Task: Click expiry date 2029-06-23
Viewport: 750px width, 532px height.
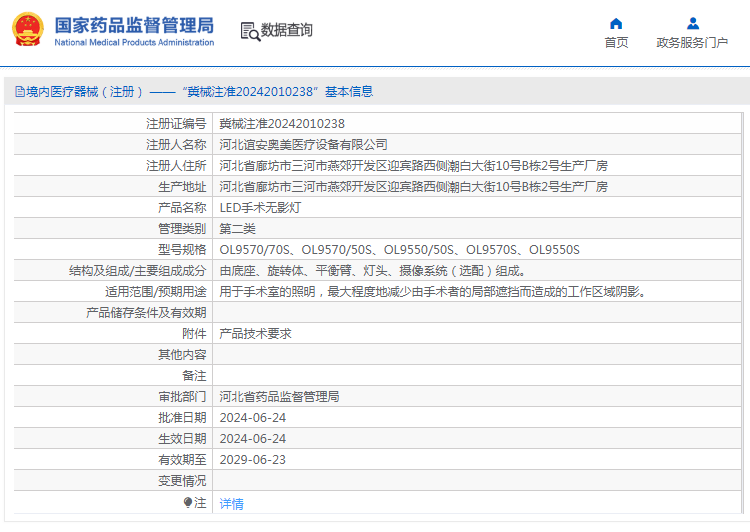Action: [x=253, y=460]
